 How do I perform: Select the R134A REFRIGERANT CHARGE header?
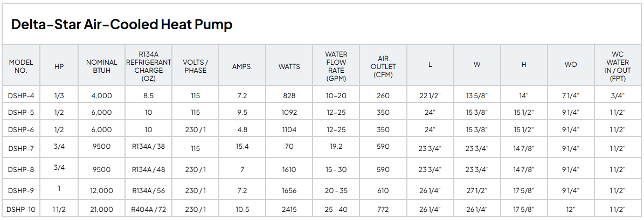148,66
